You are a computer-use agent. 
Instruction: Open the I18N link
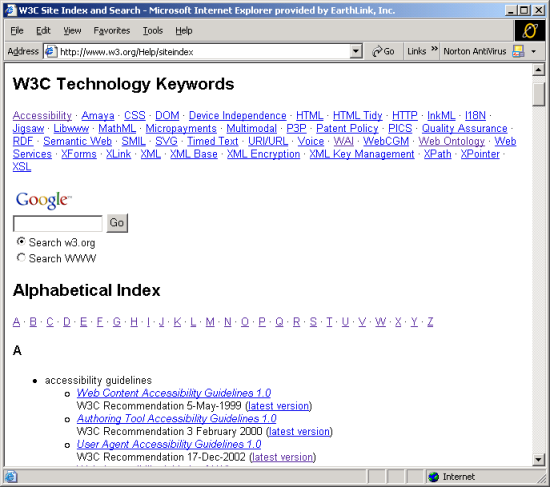[475, 115]
